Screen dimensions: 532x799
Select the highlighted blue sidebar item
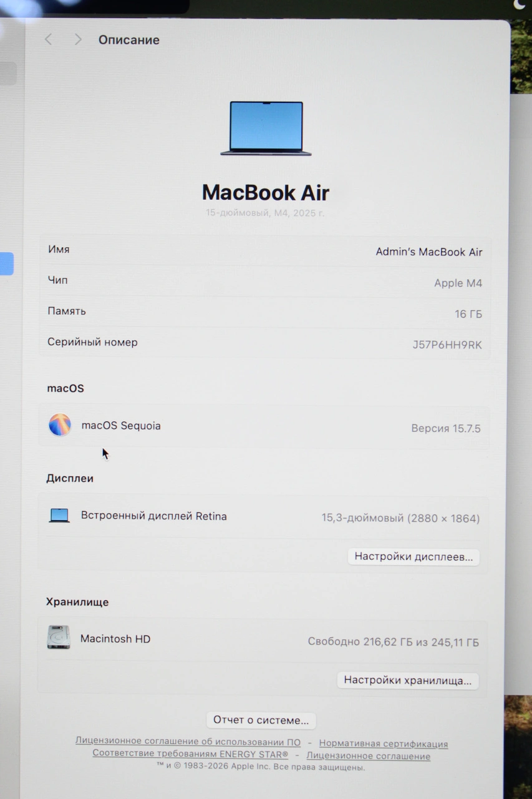pos(6,263)
